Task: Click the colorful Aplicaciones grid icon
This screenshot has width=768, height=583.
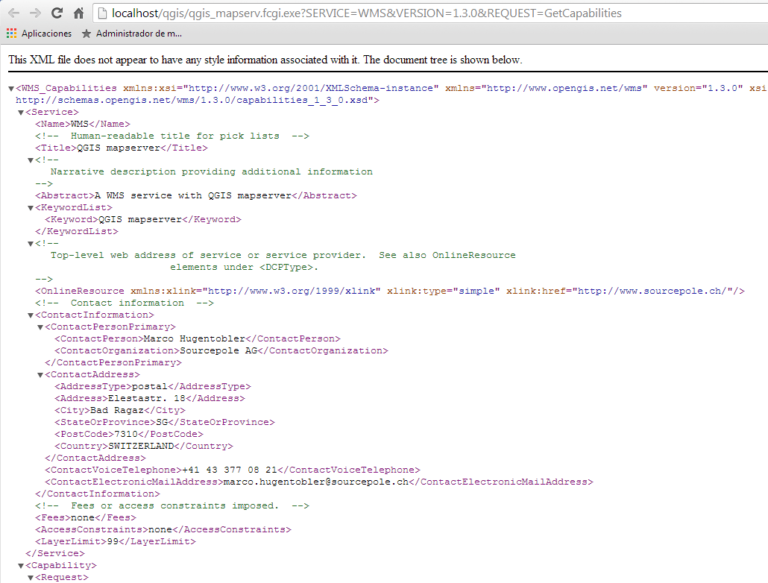Action: (x=11, y=34)
